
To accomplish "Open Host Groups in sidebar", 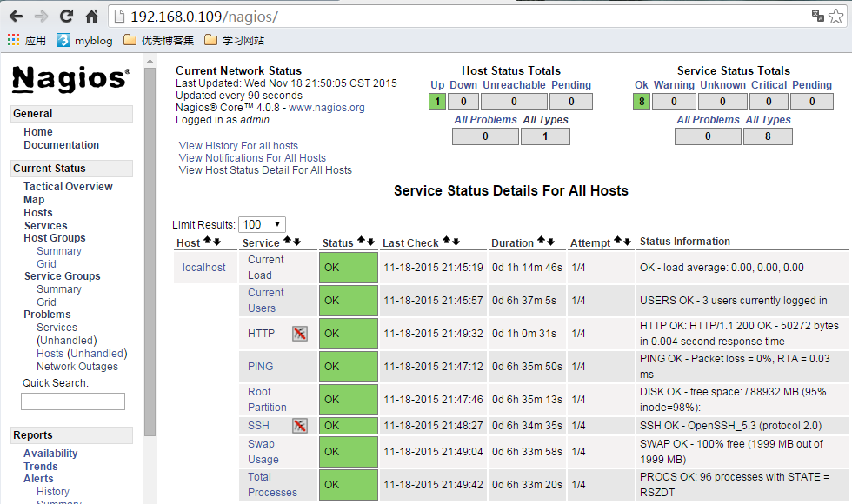I will tap(54, 238).
